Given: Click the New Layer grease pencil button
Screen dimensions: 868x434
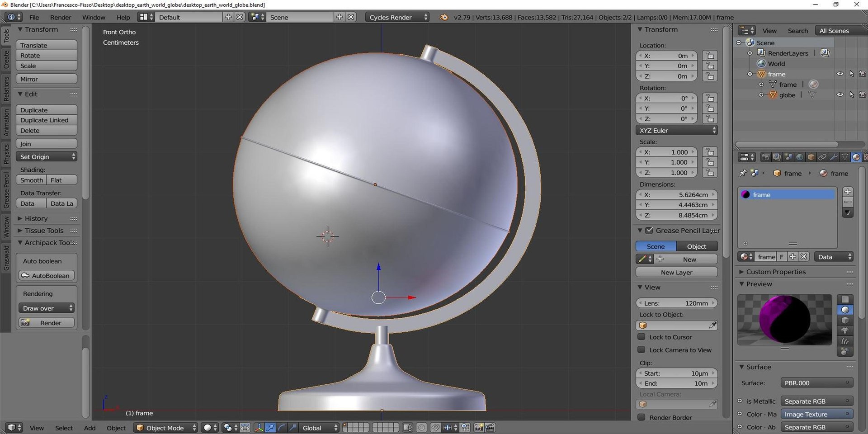Looking at the screenshot, I should 677,272.
